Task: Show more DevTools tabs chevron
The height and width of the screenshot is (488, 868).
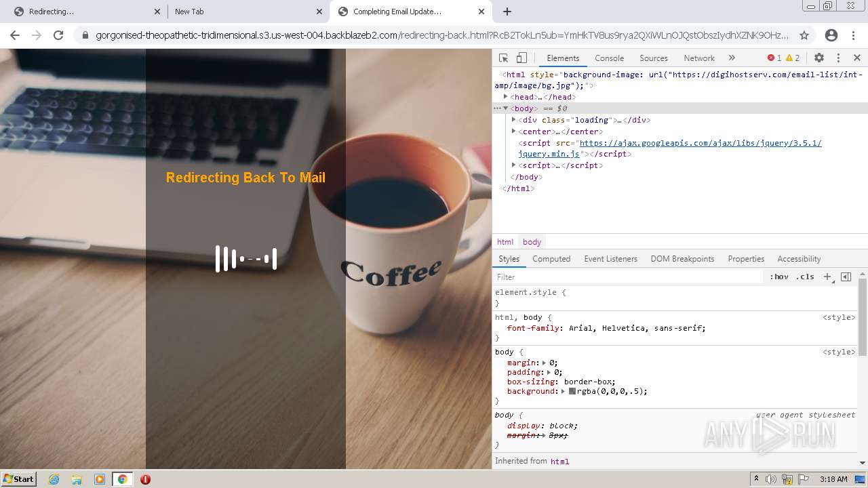Action: pyautogui.click(x=732, y=58)
